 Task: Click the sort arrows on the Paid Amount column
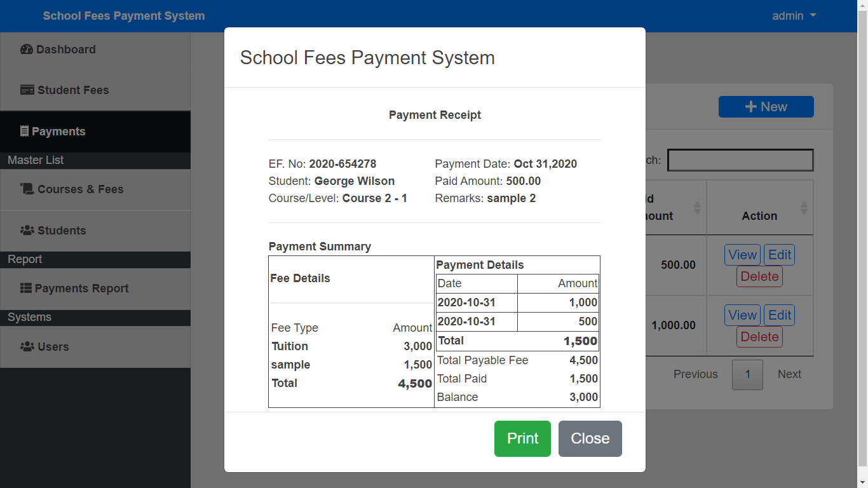point(697,208)
